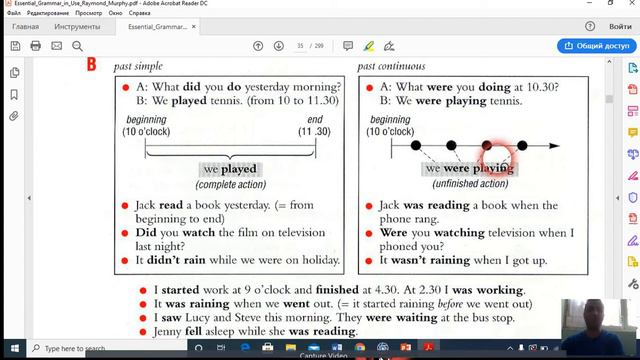640x360 pixels.
Task: Open the Редактирование menu
Action: [48, 13]
